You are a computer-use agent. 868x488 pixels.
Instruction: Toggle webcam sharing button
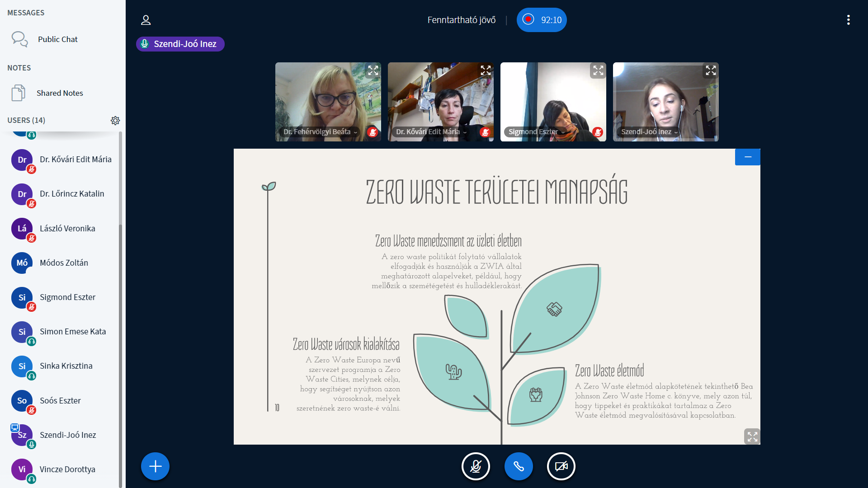click(561, 466)
